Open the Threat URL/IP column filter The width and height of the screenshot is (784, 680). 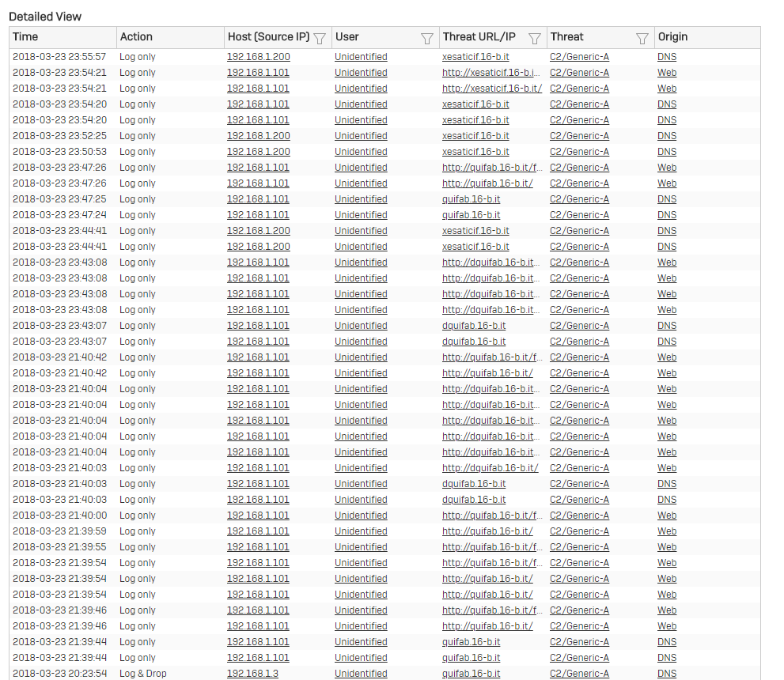535,39
